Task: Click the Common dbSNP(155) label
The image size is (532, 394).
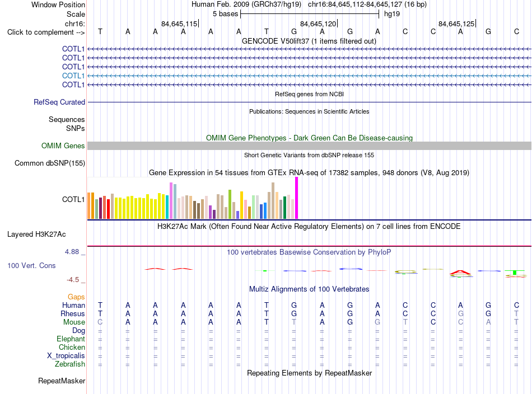Action: tap(49, 163)
